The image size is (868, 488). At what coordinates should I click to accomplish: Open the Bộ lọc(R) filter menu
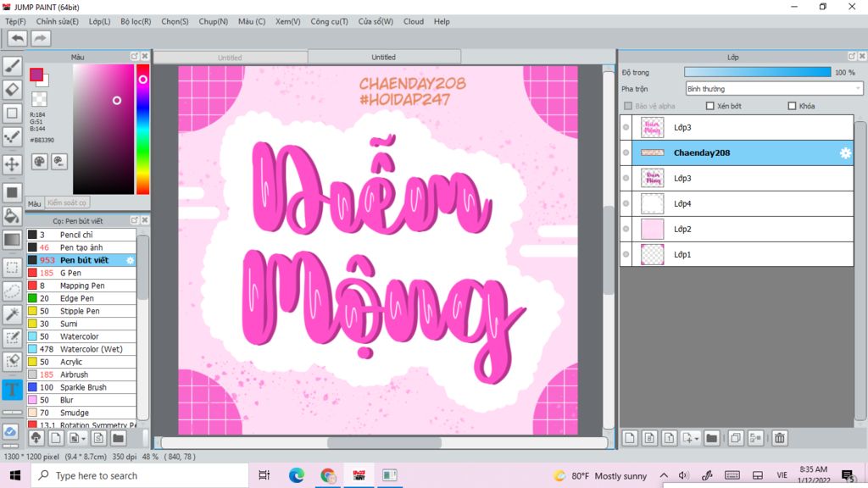tap(136, 21)
